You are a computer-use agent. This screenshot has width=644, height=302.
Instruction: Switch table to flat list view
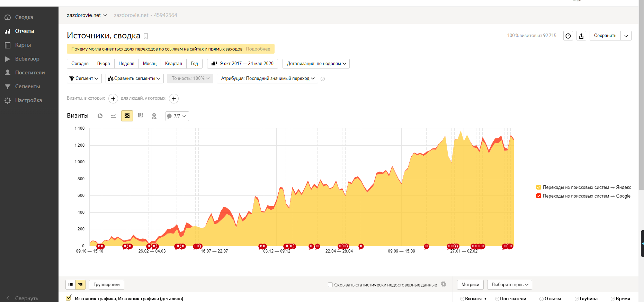coord(71,285)
